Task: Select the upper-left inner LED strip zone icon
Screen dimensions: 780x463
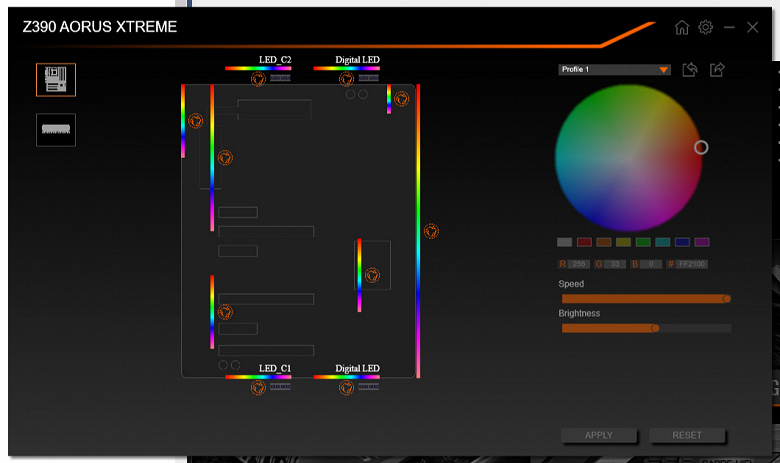Action: click(x=225, y=158)
